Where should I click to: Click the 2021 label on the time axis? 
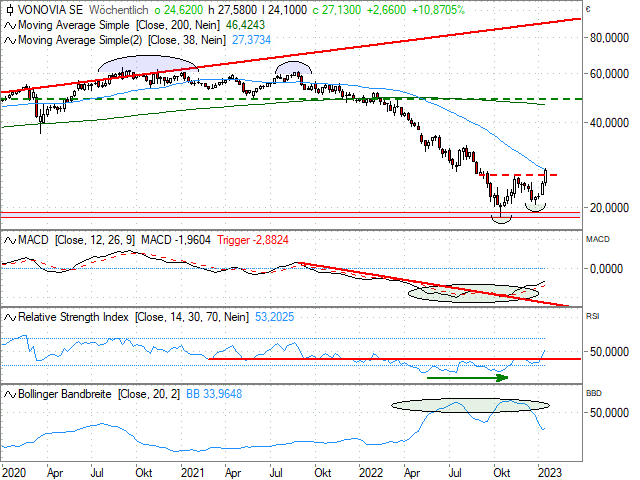pos(192,473)
